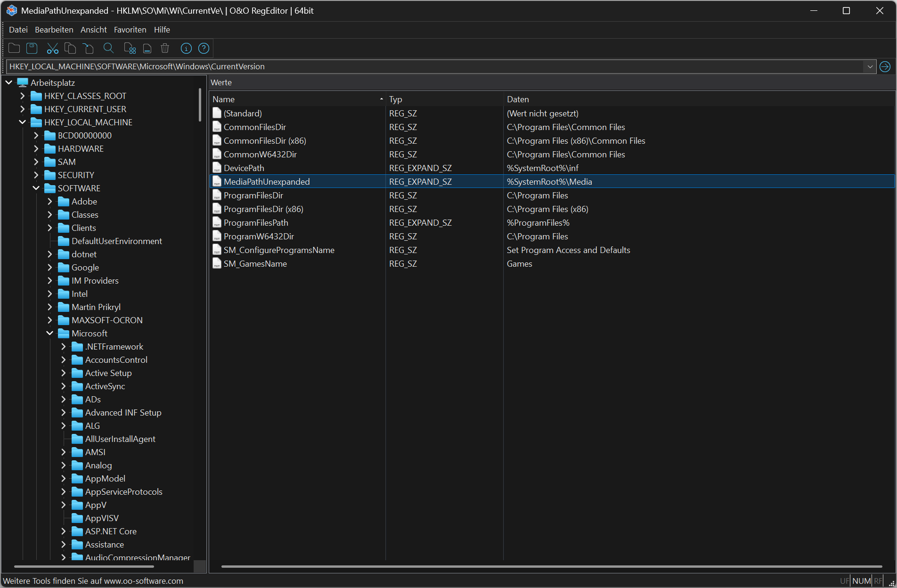Sort values by the Daten column header

pyautogui.click(x=699, y=99)
